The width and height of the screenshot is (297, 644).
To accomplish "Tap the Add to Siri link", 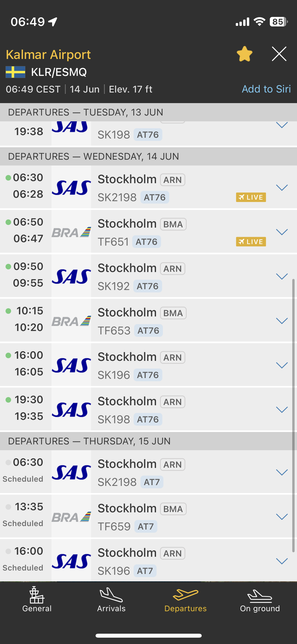I will pos(266,89).
